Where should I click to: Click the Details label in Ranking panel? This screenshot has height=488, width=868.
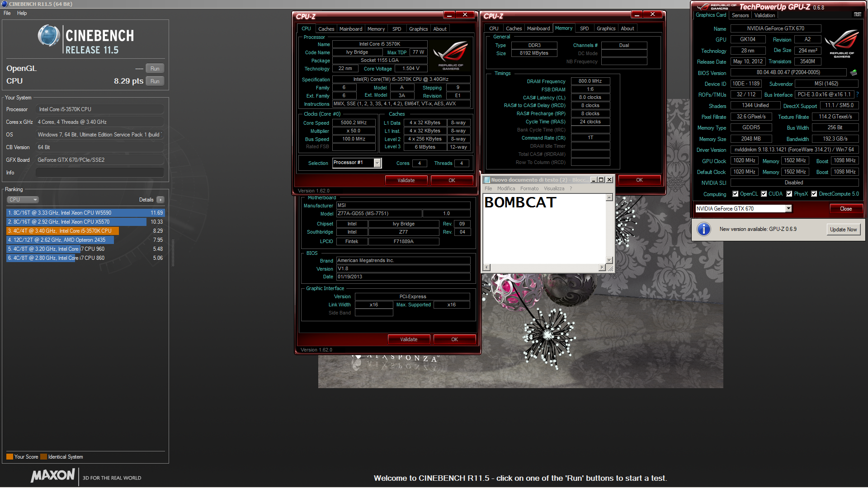146,200
